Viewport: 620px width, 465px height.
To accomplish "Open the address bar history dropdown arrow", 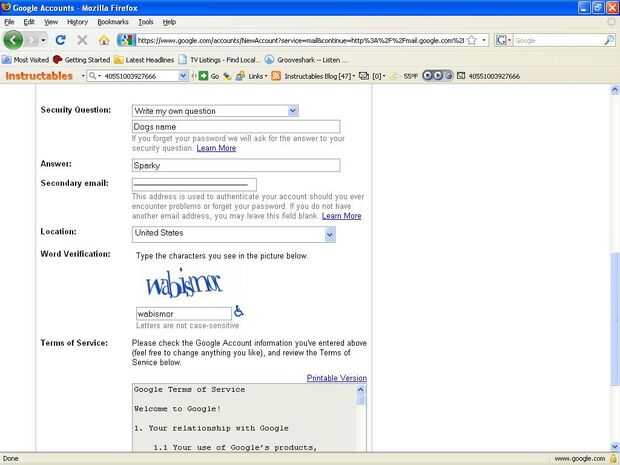I will (x=484, y=40).
